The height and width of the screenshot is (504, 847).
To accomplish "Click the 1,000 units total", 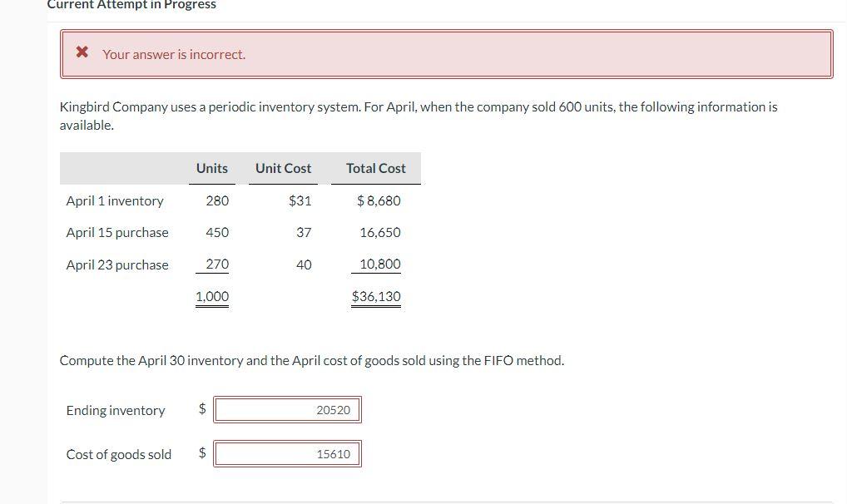I will pyautogui.click(x=211, y=296).
